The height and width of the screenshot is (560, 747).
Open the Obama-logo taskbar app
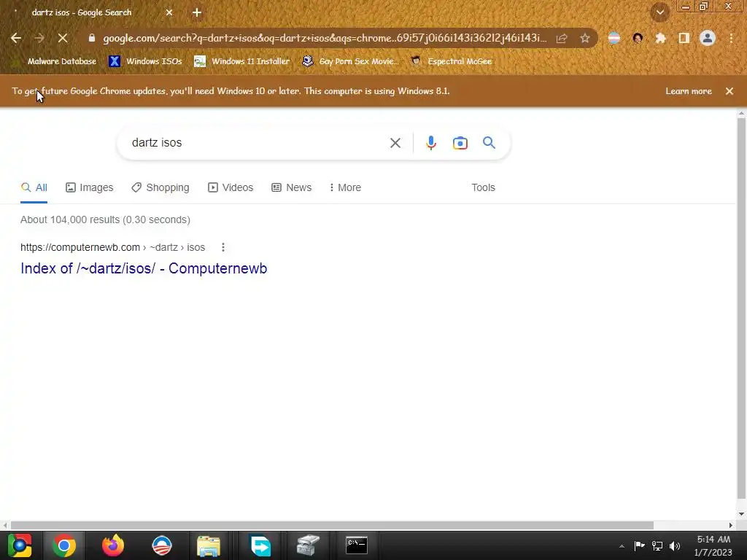pos(161,545)
